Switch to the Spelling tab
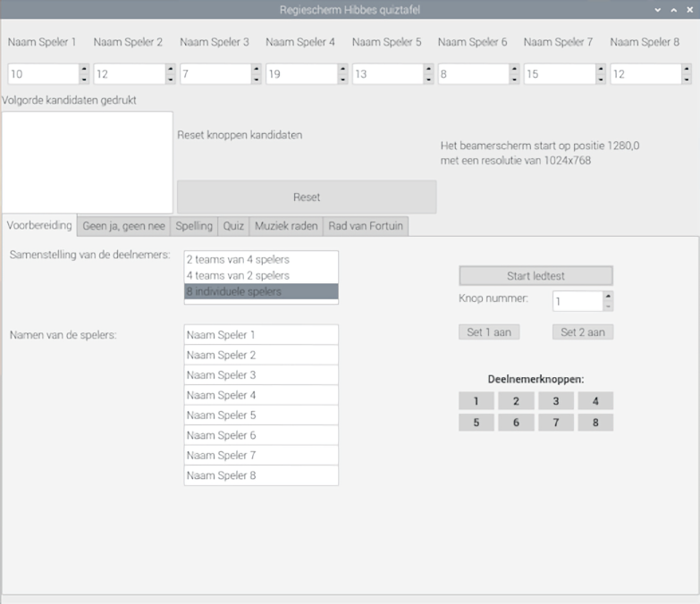 tap(194, 226)
